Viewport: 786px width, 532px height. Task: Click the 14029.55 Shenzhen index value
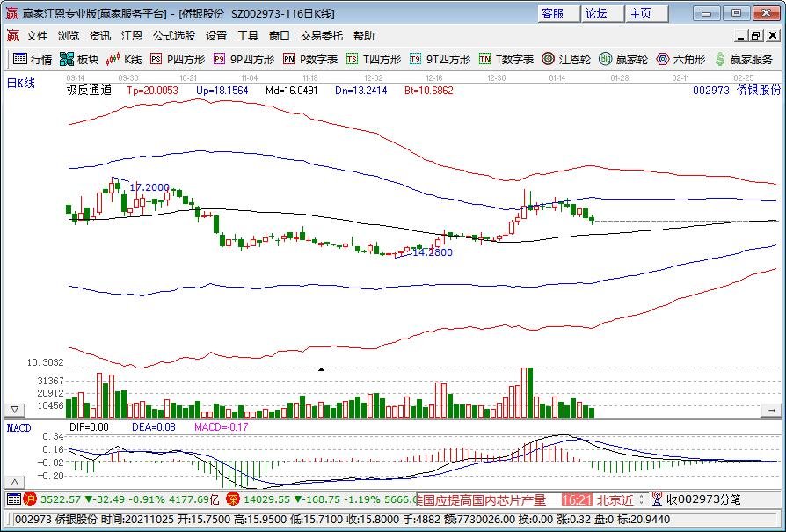coord(266,499)
